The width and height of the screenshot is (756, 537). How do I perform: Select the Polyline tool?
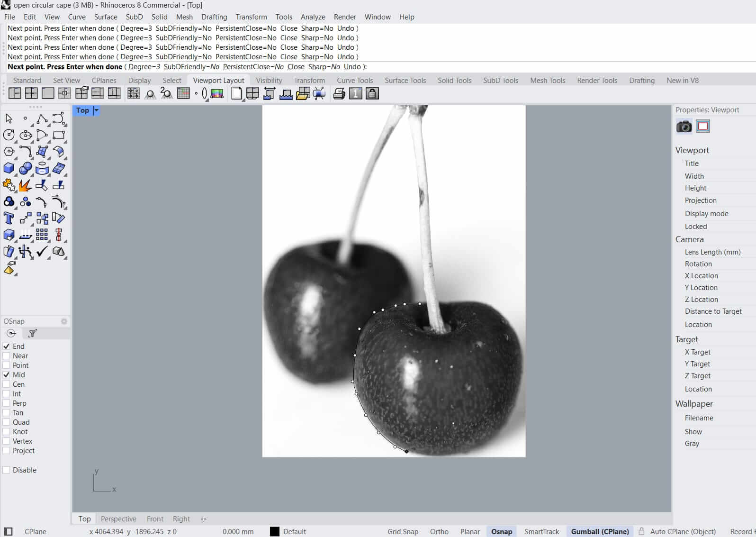click(x=42, y=118)
